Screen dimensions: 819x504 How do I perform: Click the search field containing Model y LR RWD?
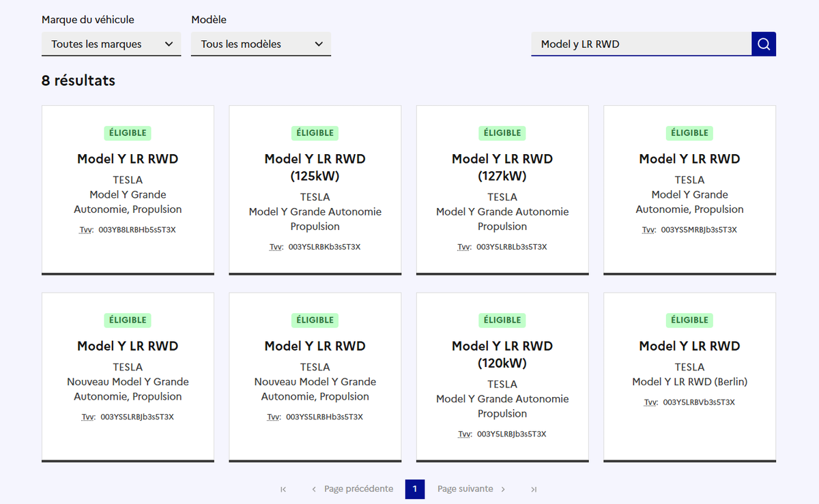(641, 44)
